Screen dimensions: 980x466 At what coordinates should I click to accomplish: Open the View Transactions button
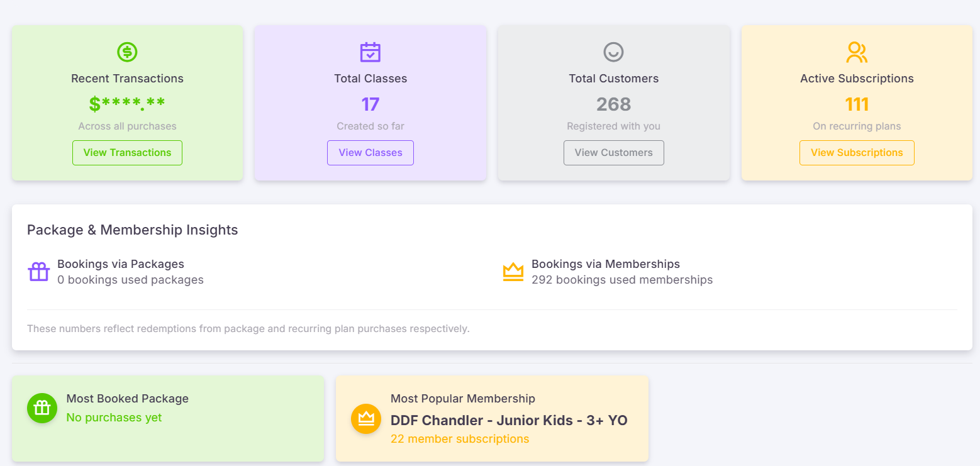127,153
